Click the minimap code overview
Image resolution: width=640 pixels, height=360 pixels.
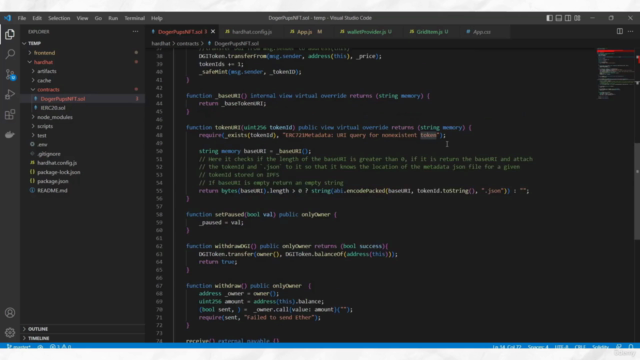(x=615, y=74)
